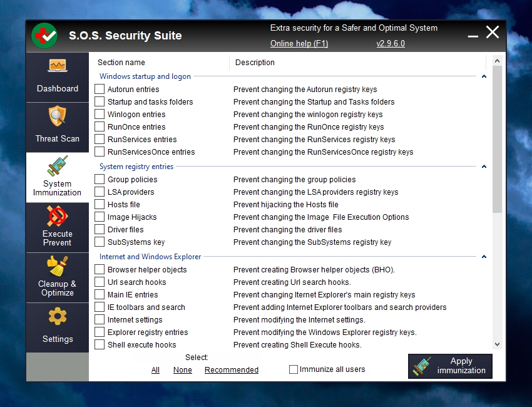Click Windows startup and logon group header
Screen dimensions: 532x407
(x=145, y=76)
